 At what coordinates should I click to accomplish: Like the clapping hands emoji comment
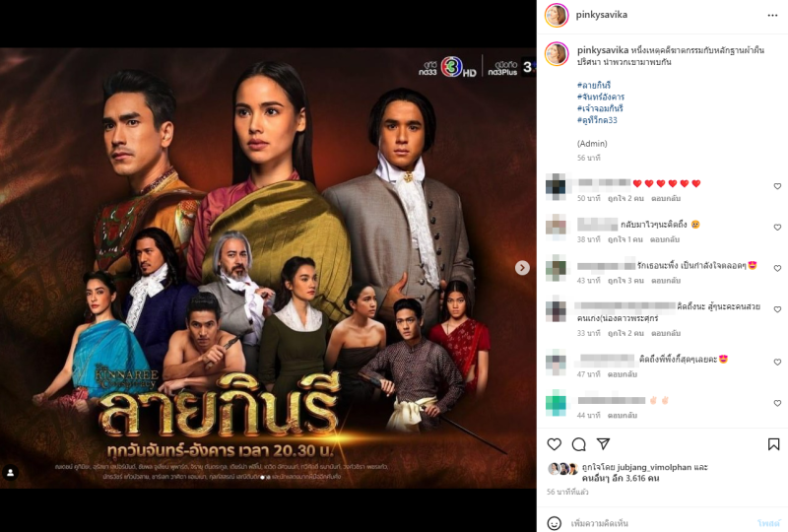[x=777, y=403]
